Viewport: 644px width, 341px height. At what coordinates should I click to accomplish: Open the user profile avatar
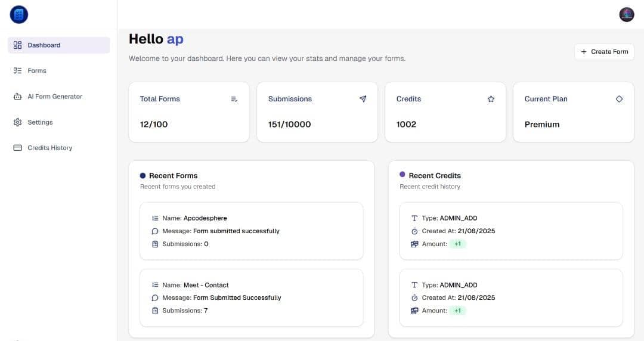coord(627,15)
